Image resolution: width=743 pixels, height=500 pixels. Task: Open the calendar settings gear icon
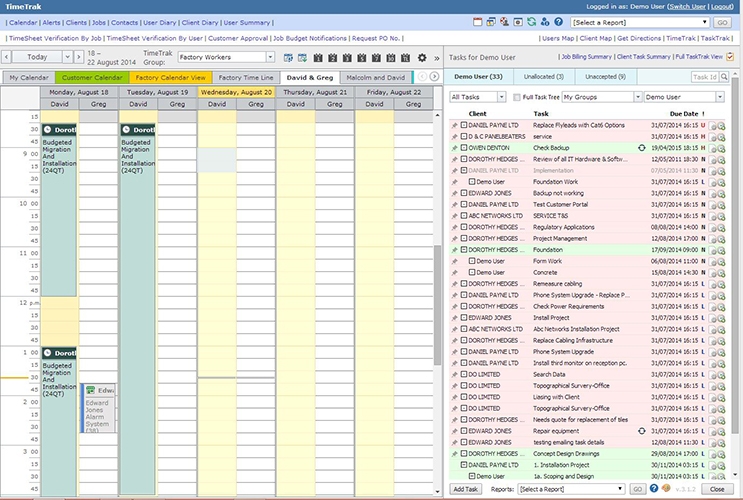(x=422, y=57)
